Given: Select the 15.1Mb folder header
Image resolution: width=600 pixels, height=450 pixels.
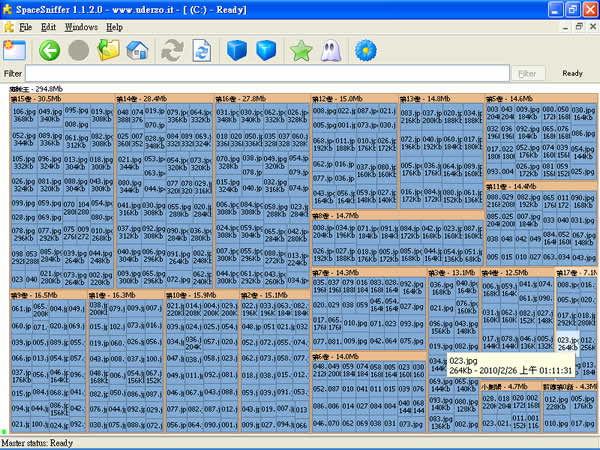Looking at the screenshot, I should [x=275, y=295].
